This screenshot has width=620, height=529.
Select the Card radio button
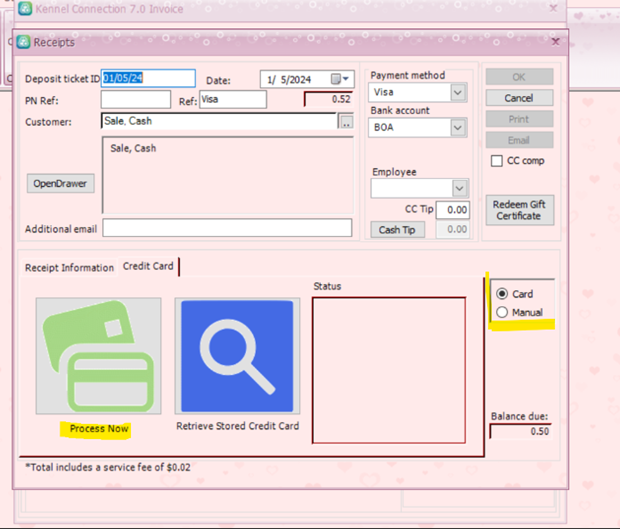click(502, 294)
